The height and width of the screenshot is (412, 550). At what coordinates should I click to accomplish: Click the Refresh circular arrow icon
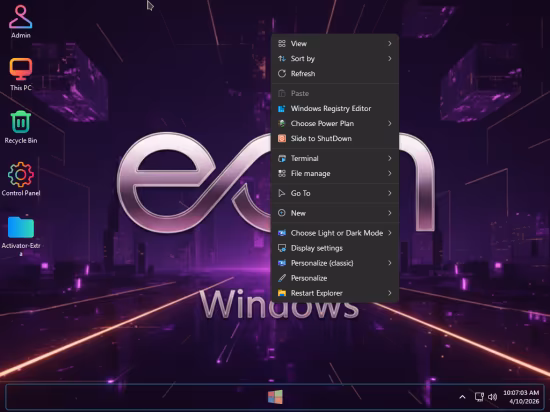282,74
